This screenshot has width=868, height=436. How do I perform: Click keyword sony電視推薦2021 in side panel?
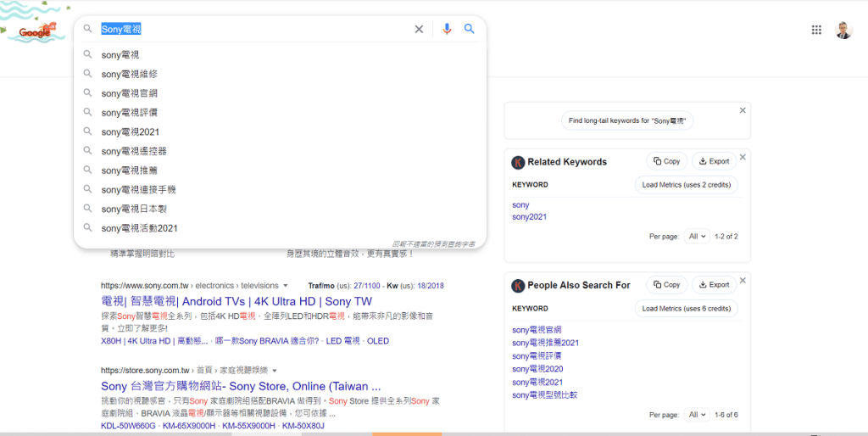[x=545, y=343]
